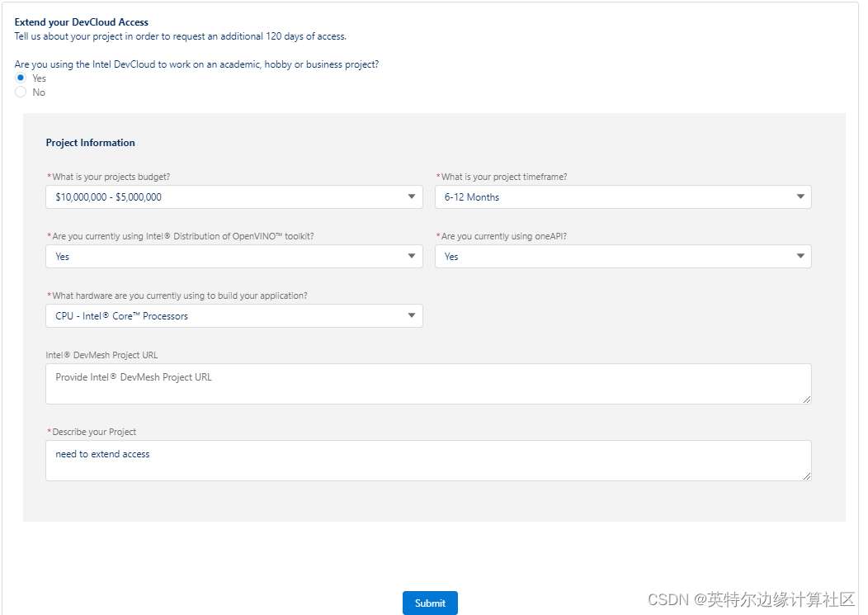
Task: Click the DevMesh Project URL field
Action: pyautogui.click(x=428, y=382)
